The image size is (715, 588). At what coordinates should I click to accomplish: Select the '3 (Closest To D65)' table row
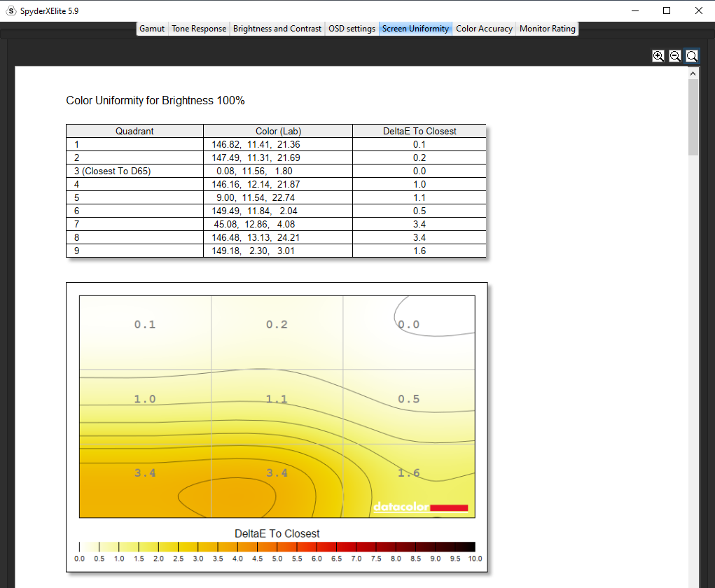click(x=134, y=171)
